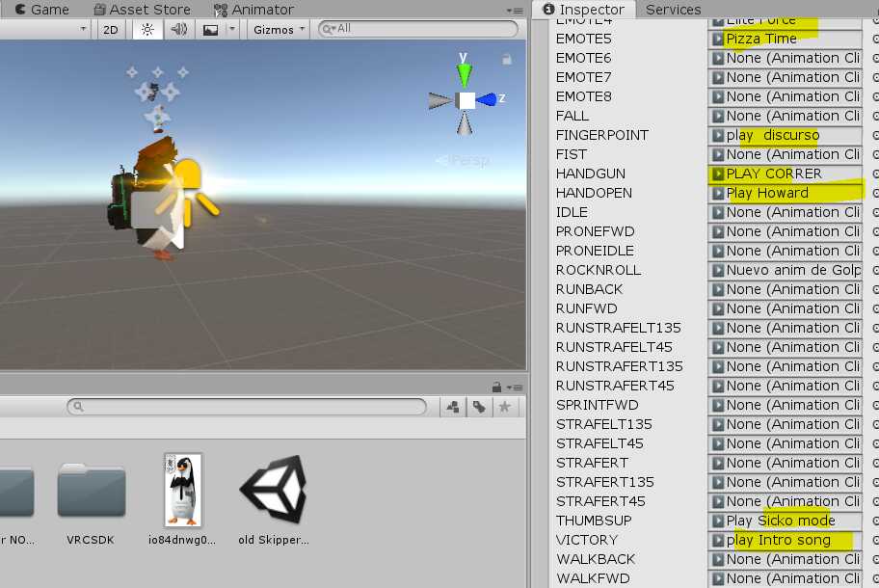Screen dimensions: 879x588
Task: Toggle 2D scene view mode
Action: point(110,30)
